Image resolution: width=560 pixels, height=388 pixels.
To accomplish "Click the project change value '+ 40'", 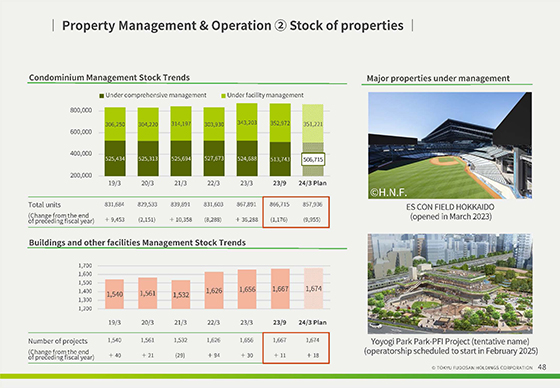I will 115,355.
